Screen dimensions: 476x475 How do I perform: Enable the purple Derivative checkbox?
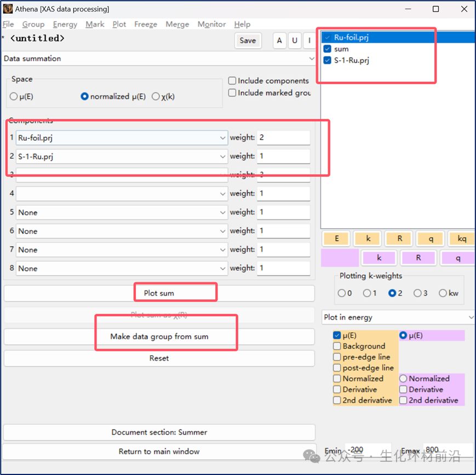tap(403, 390)
